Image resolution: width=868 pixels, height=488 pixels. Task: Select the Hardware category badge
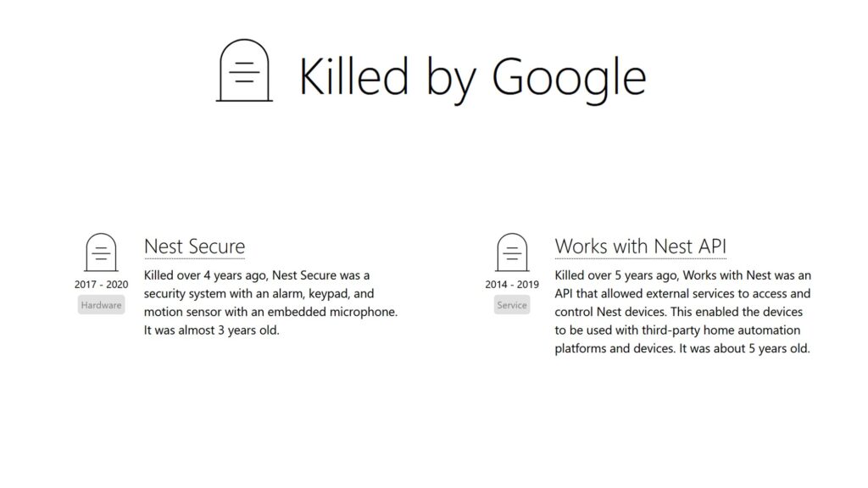[102, 305]
